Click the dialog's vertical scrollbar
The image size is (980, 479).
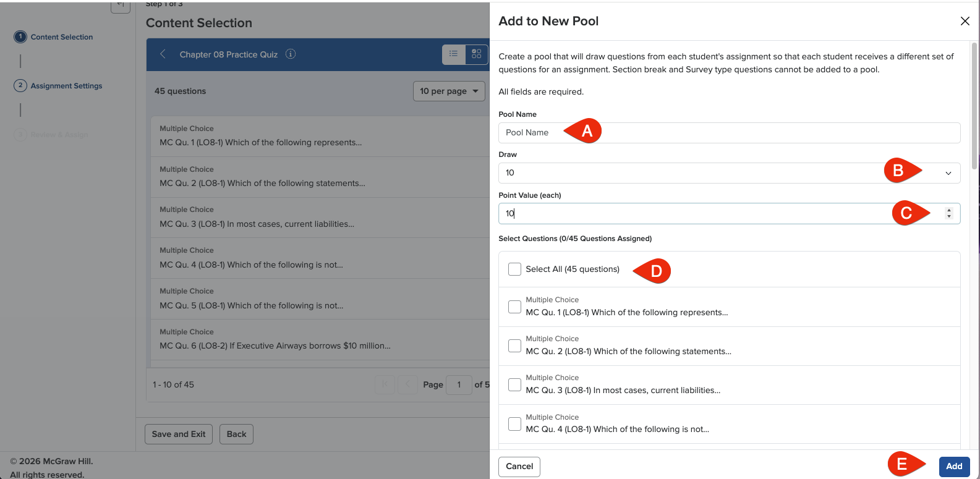pos(975,105)
